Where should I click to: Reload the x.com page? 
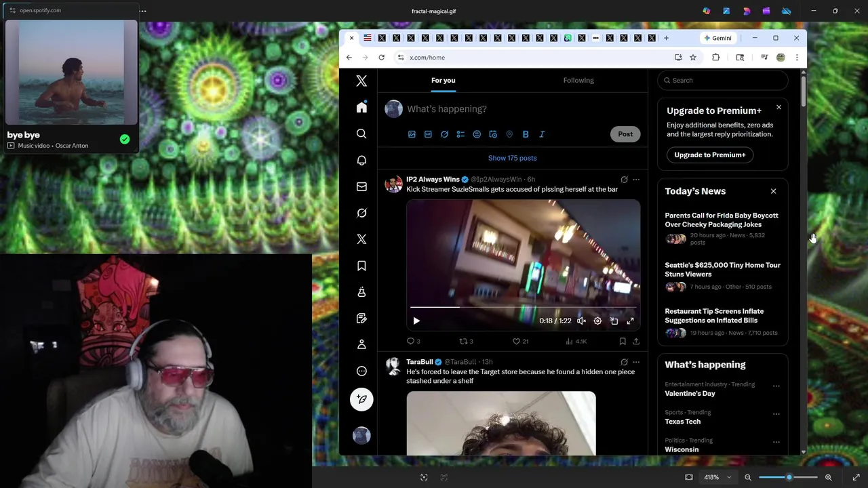[381, 58]
